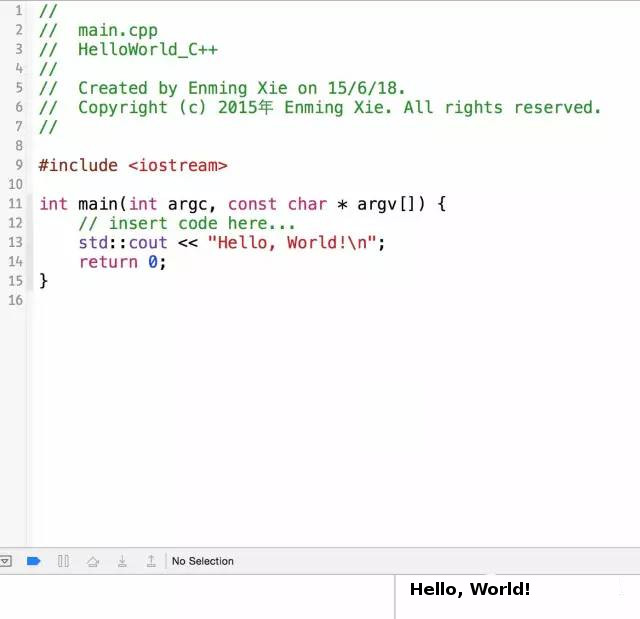Click the return keyword on line 14

[108, 262]
